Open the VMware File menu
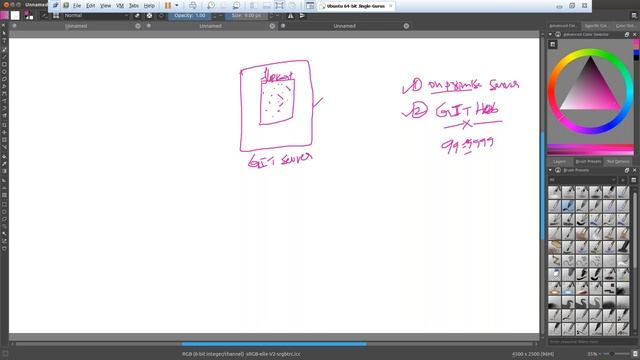Screen dimensions: 640x360 click(x=77, y=6)
